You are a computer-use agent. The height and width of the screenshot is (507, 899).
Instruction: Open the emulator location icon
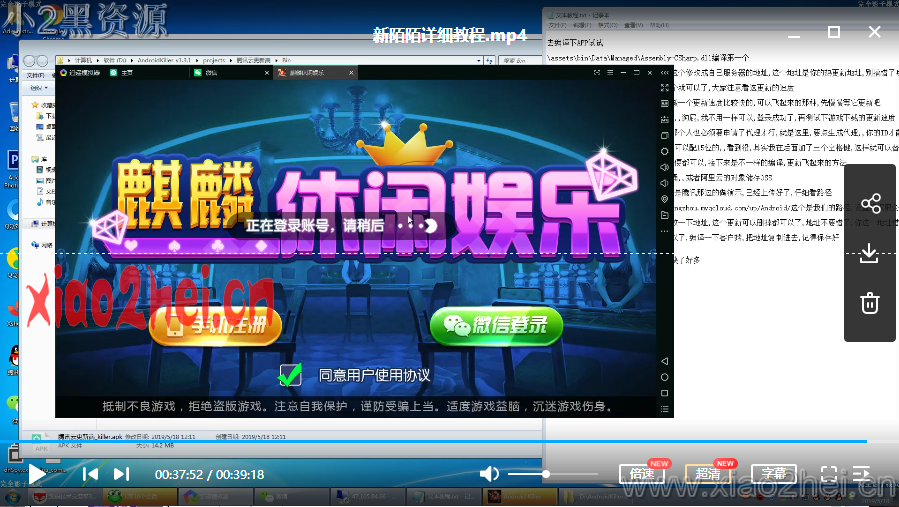click(x=665, y=199)
